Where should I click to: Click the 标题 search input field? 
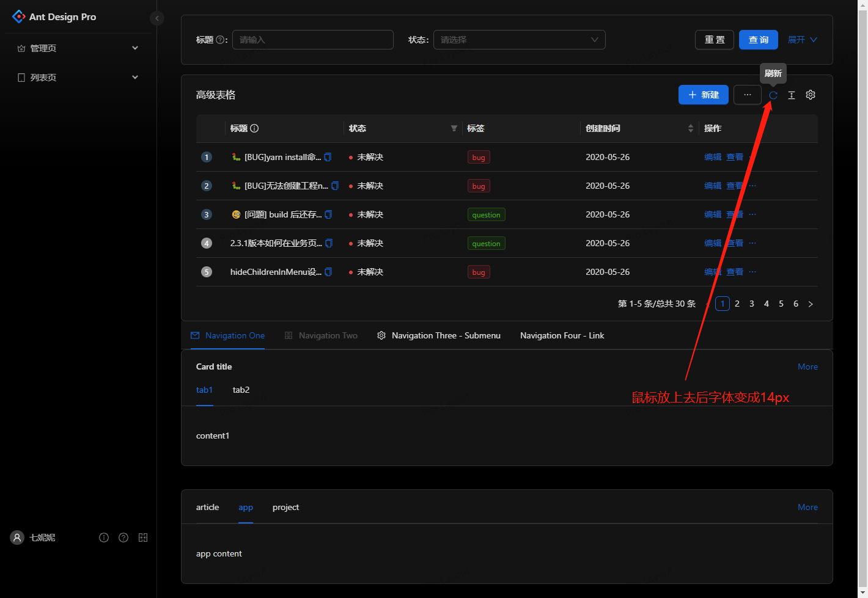pos(313,40)
